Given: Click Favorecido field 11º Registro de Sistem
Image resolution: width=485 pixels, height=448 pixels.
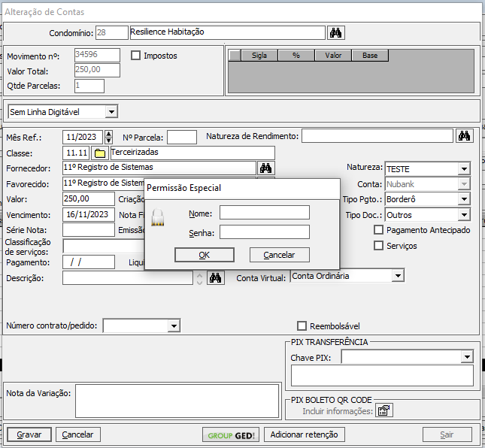Looking at the screenshot, I should coord(104,183).
